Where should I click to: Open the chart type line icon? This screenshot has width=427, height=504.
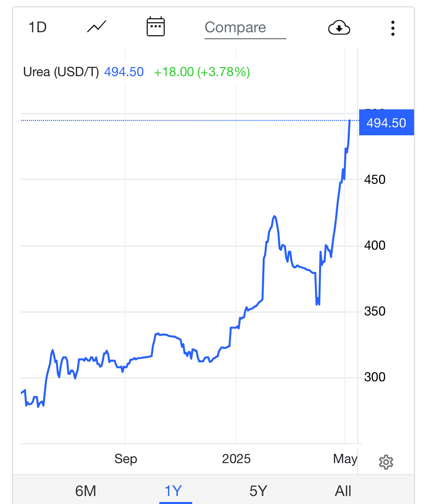96,27
